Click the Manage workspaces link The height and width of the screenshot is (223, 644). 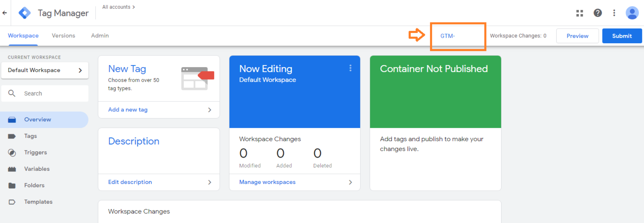click(x=267, y=182)
